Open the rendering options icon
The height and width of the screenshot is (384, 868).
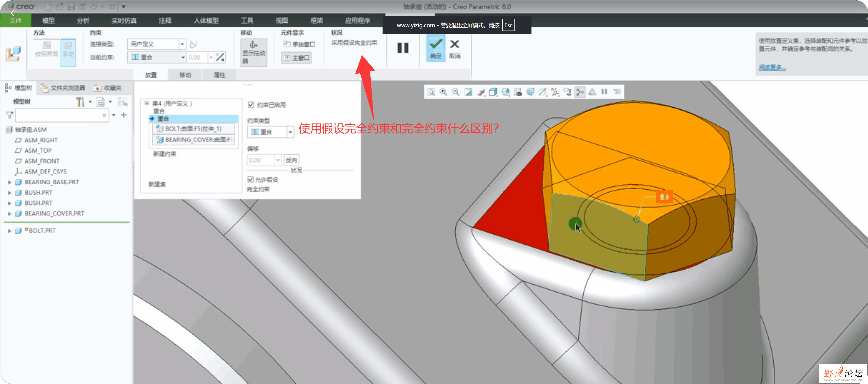point(481,92)
